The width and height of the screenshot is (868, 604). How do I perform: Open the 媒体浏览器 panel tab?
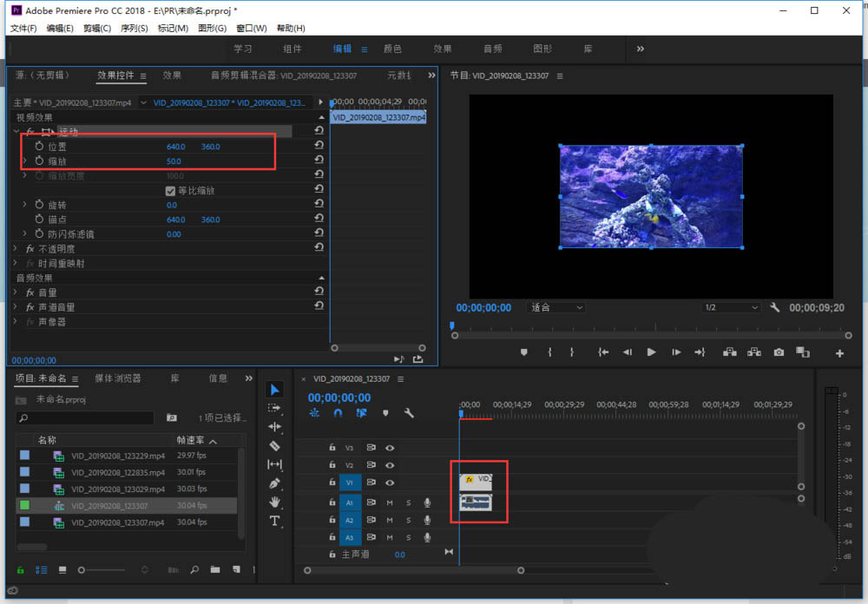pyautogui.click(x=118, y=378)
